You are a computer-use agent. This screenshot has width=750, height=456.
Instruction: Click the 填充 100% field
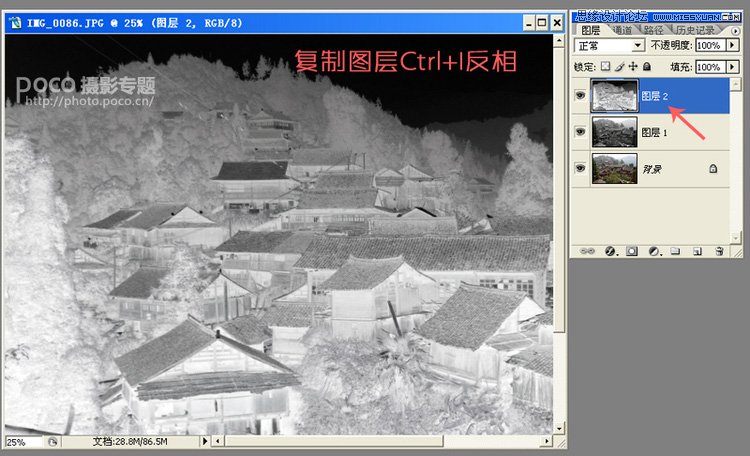[711, 67]
